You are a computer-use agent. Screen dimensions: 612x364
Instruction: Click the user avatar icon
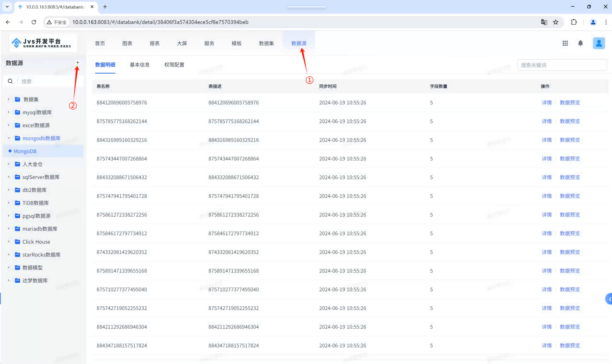(x=599, y=43)
